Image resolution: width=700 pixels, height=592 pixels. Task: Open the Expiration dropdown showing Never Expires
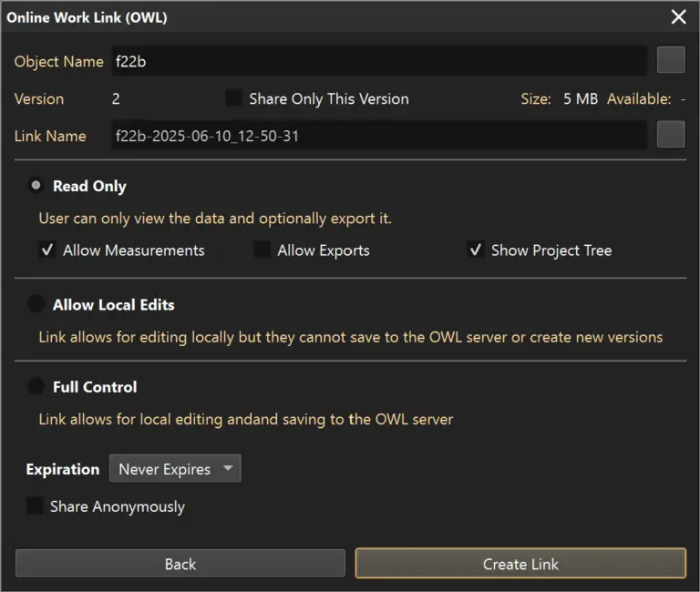pyautogui.click(x=175, y=469)
